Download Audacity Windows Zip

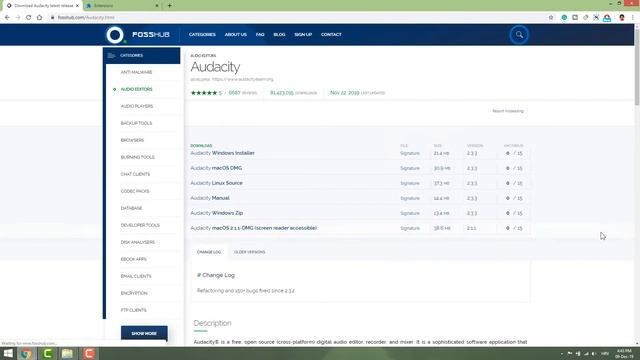(217, 213)
